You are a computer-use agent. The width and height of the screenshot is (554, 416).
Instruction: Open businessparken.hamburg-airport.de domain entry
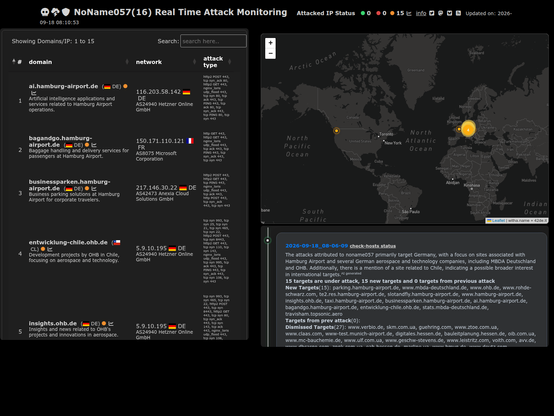(x=69, y=185)
